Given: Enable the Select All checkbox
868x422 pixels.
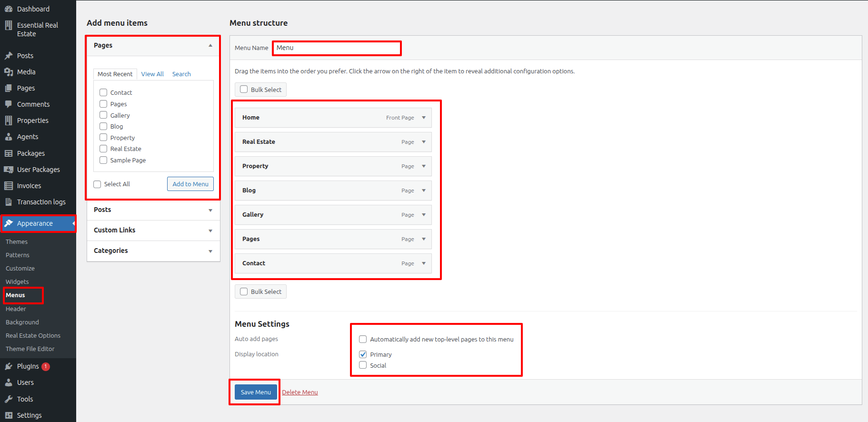Looking at the screenshot, I should [x=97, y=184].
